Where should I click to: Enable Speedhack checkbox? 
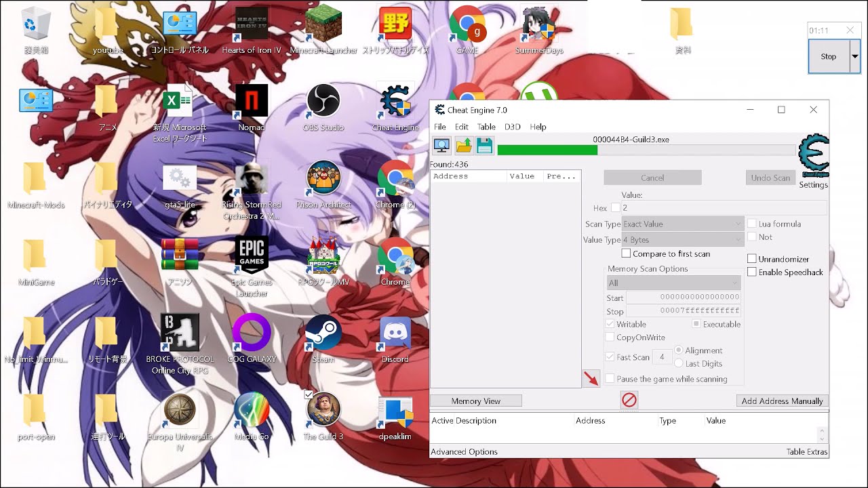[752, 272]
